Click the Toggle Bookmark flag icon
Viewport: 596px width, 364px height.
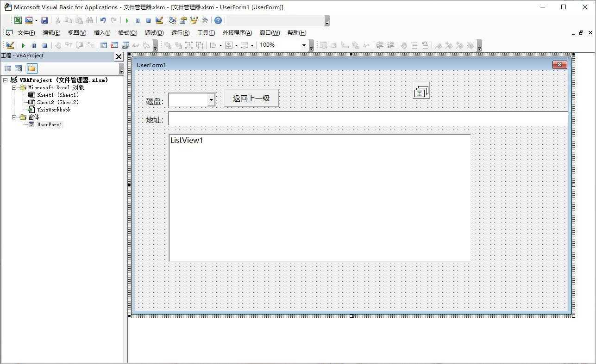click(438, 45)
